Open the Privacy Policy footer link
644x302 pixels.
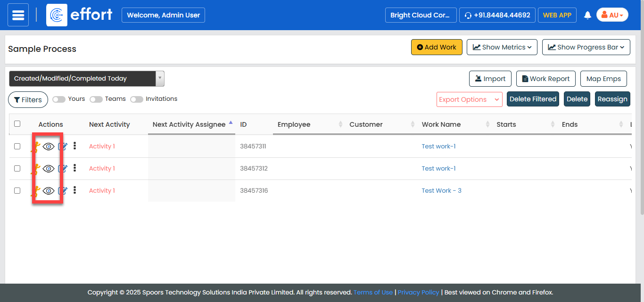[x=418, y=293]
